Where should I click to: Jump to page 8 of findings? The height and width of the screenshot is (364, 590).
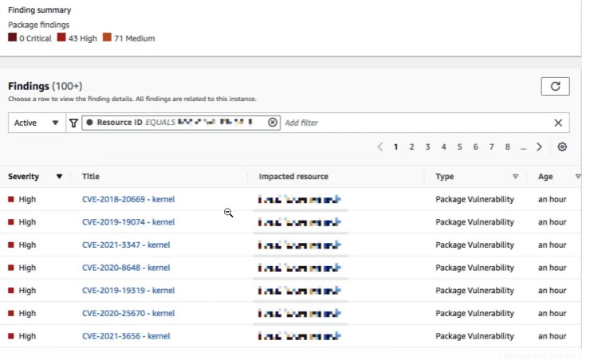pyautogui.click(x=507, y=147)
